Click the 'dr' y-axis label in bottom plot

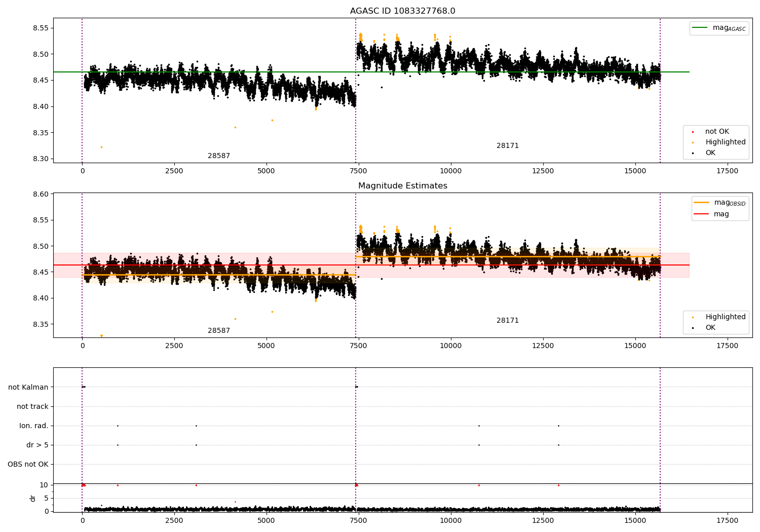pos(33,498)
